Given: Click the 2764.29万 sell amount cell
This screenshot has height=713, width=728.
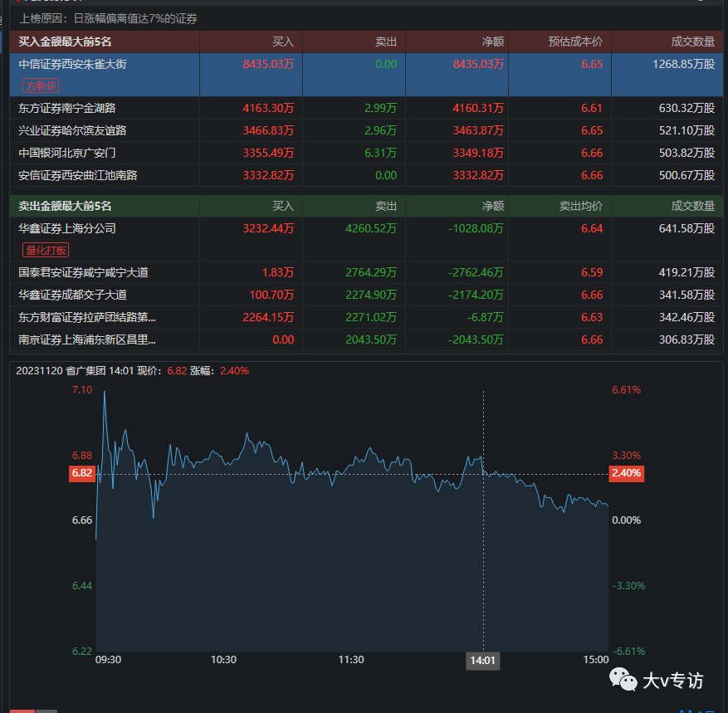Looking at the screenshot, I should [x=371, y=272].
